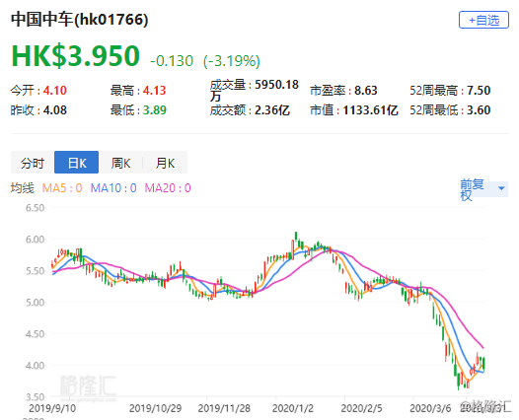Click the tallest candlestick peak above 6.00
Screen dimensions: 519x420
tap(296, 237)
